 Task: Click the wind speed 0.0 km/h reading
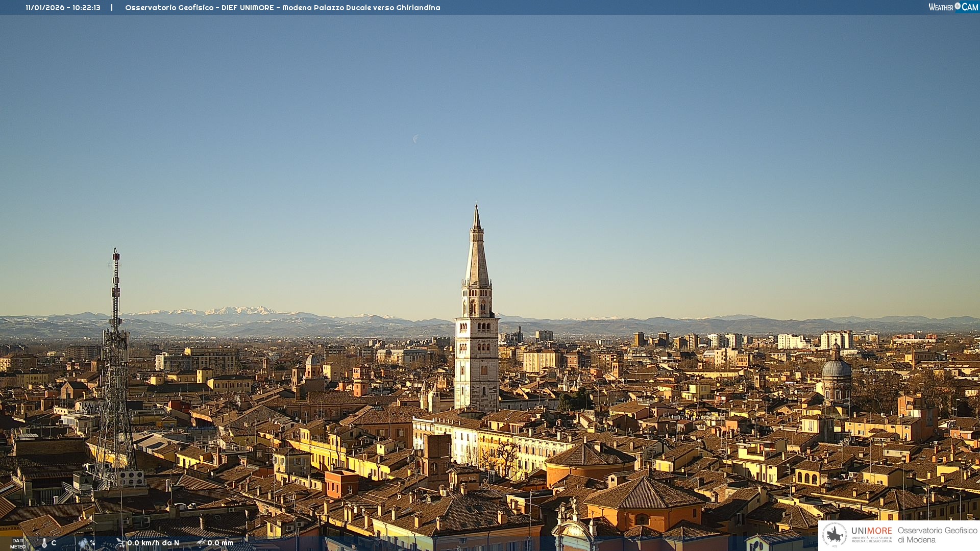[x=153, y=543]
